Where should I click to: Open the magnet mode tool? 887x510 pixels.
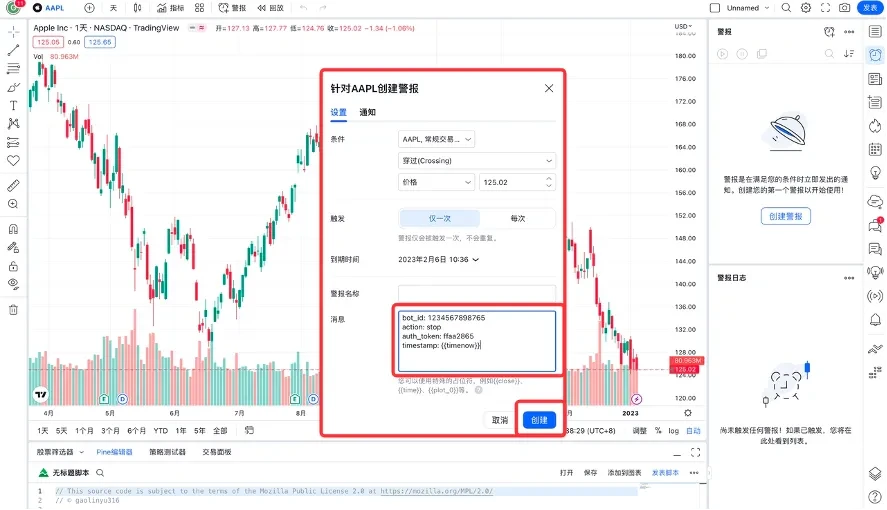coord(13,229)
